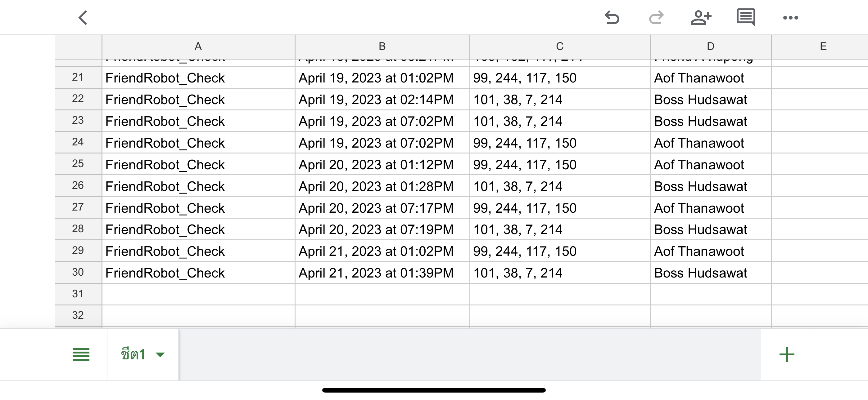Select row 31 header
The image size is (868, 400).
[78, 294]
